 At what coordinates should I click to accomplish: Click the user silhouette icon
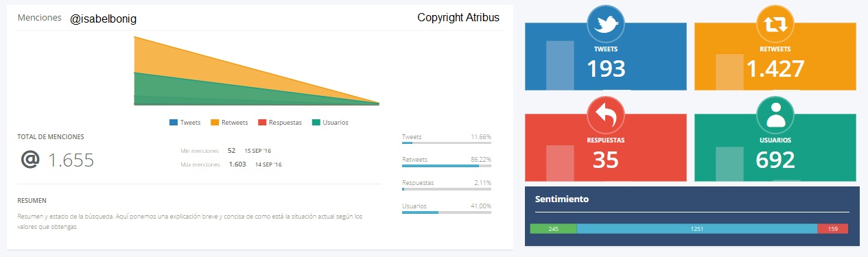point(775,116)
